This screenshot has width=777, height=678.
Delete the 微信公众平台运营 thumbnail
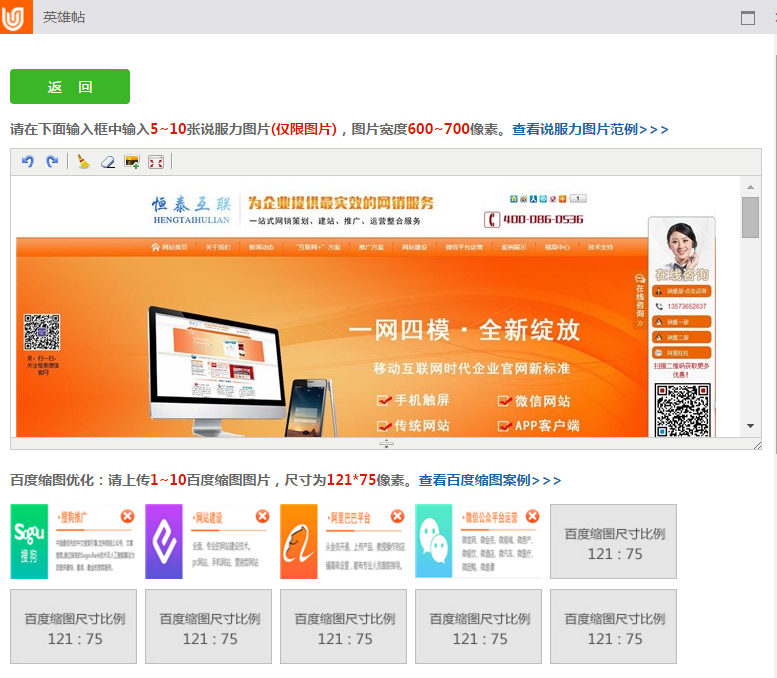click(x=532, y=516)
